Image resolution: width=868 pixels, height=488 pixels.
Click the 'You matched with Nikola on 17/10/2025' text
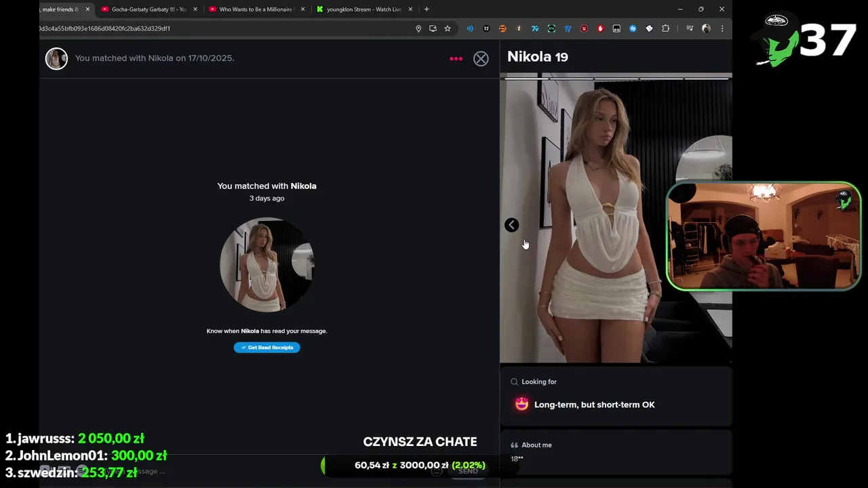[x=155, y=58]
